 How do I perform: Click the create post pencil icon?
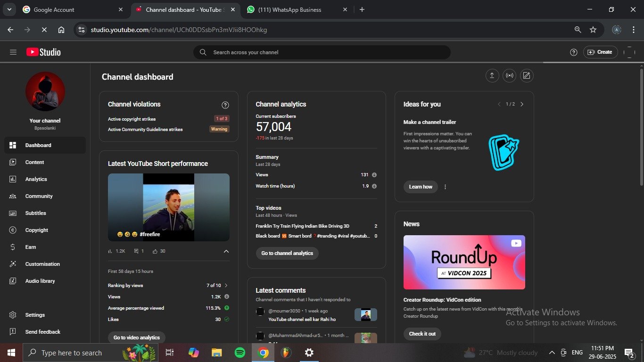point(527,75)
